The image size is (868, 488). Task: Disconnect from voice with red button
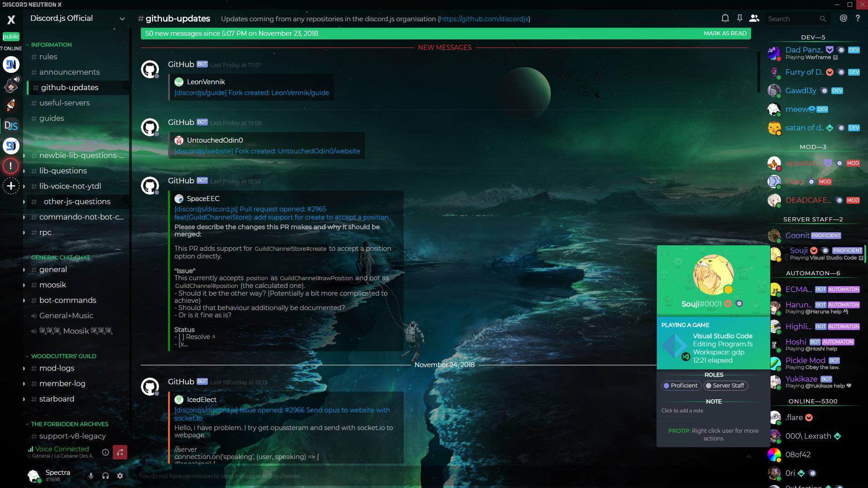pos(120,452)
